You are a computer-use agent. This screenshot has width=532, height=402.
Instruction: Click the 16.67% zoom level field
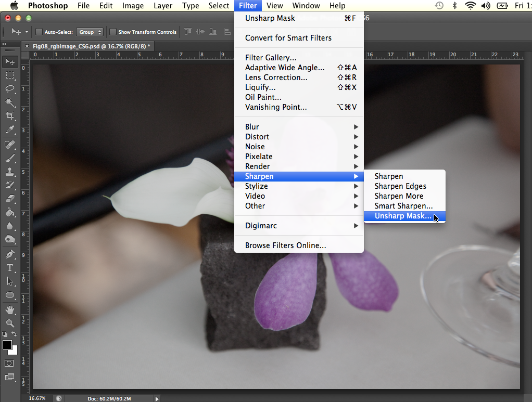pos(36,398)
